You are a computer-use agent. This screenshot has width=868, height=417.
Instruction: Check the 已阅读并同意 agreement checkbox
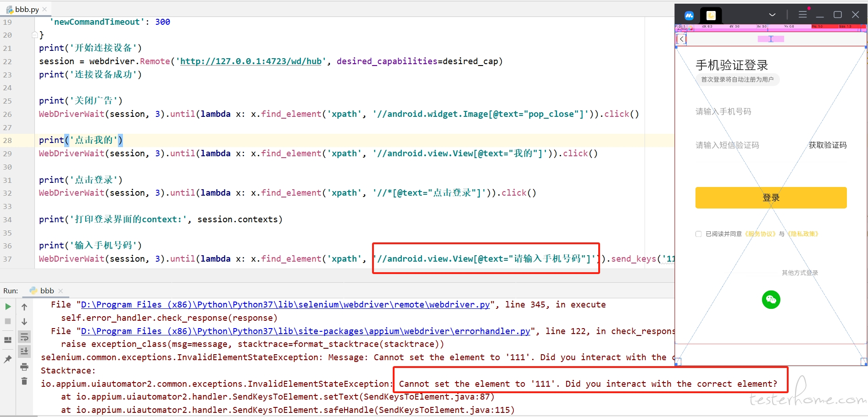tap(698, 234)
